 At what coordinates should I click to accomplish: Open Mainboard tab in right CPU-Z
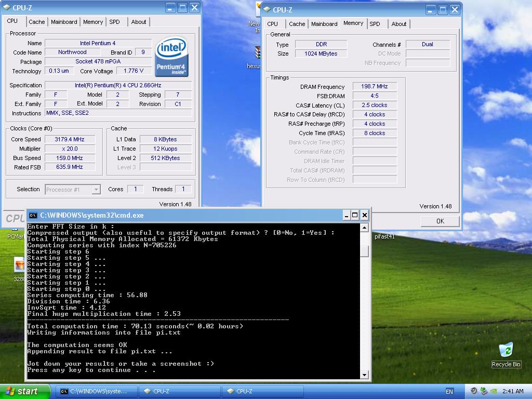point(324,24)
